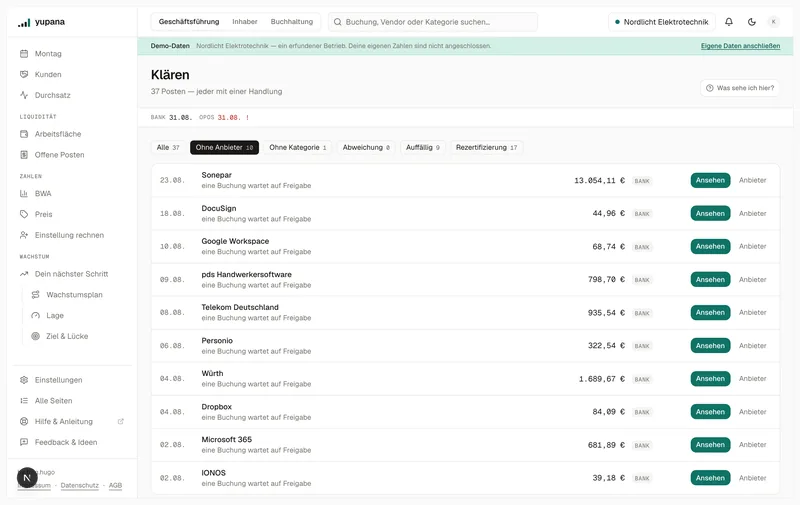This screenshot has width=800, height=505.
Task: Click Anbieter for Sonepar row
Action: pyautogui.click(x=753, y=181)
